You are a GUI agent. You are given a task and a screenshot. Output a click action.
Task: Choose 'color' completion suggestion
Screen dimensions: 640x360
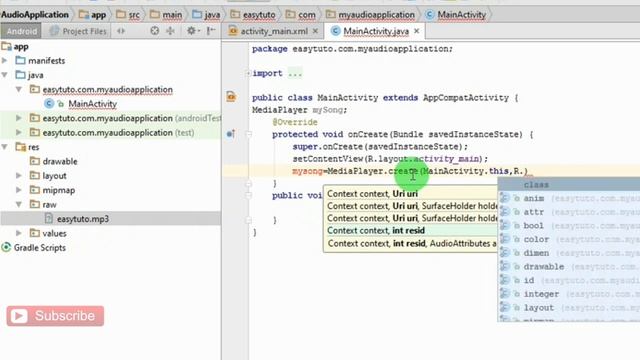[569, 240]
